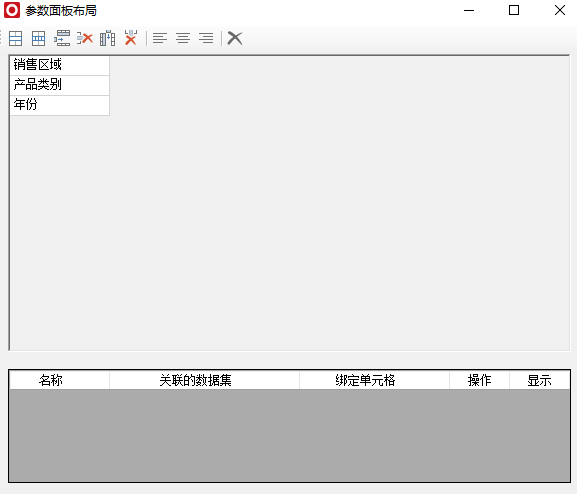Select the 产品类别 parameter cell
The height and width of the screenshot is (494, 577).
(60, 85)
